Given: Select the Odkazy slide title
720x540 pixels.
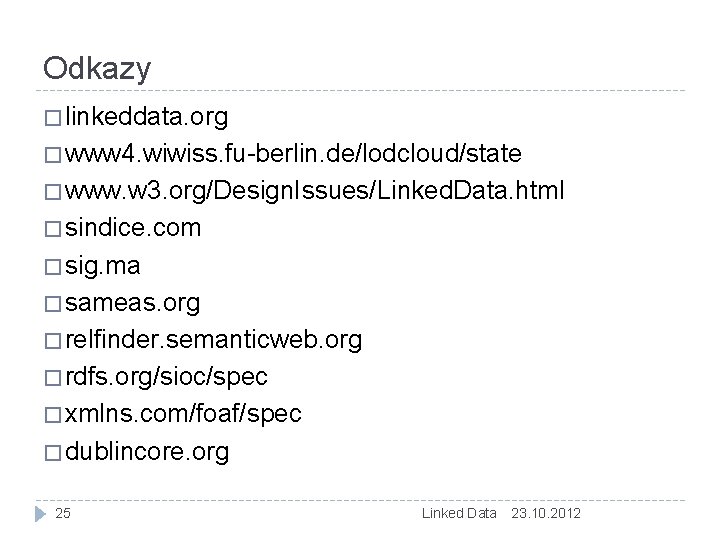Looking at the screenshot, I should pyautogui.click(x=97, y=68).
